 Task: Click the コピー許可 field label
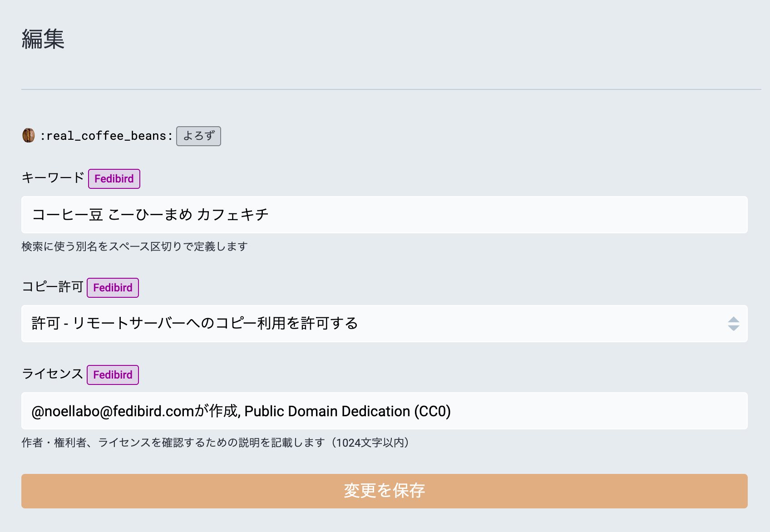52,287
